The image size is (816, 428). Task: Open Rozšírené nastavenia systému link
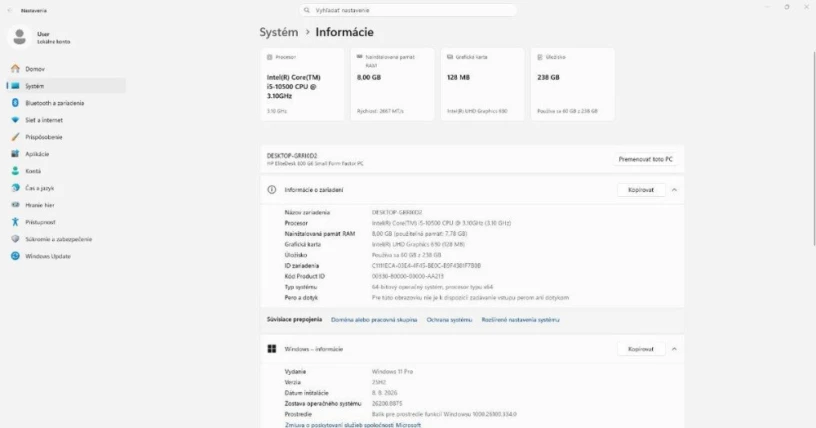tap(520, 320)
